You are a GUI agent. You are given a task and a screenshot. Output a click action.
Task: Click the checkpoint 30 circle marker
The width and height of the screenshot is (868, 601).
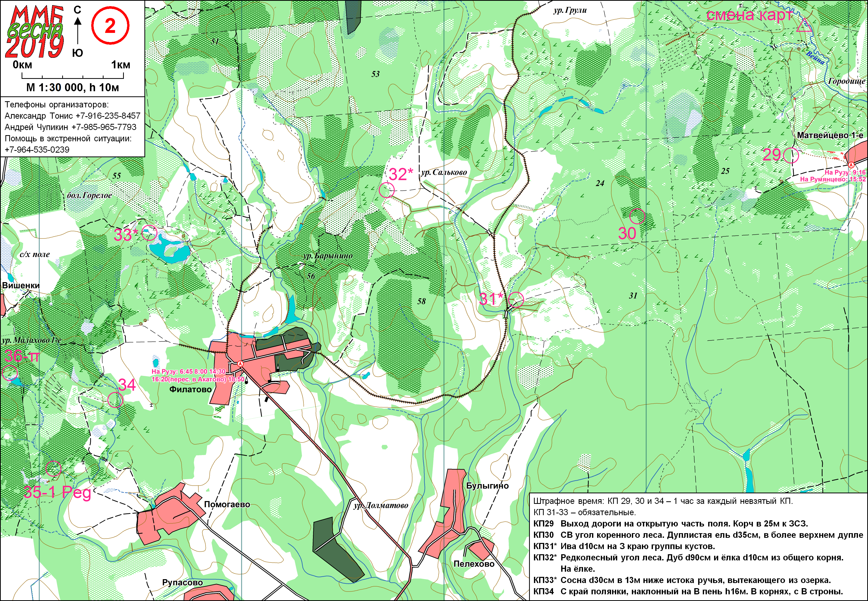[637, 216]
